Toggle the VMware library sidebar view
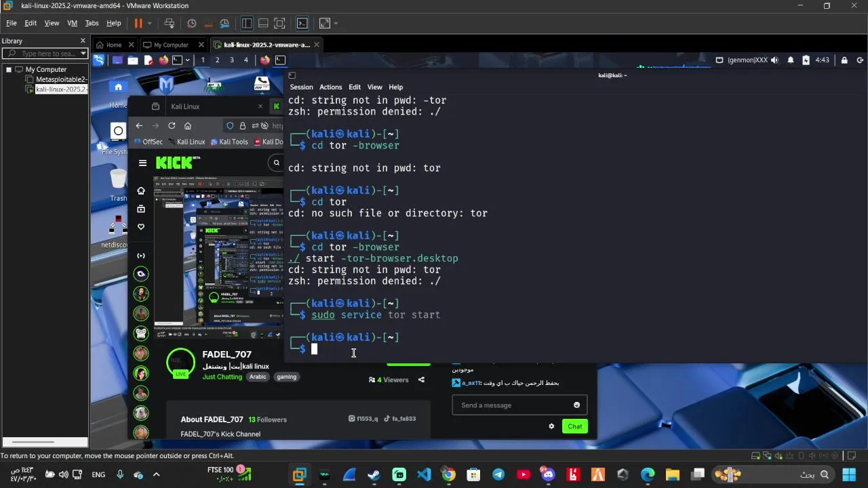The image size is (868, 488). (247, 23)
